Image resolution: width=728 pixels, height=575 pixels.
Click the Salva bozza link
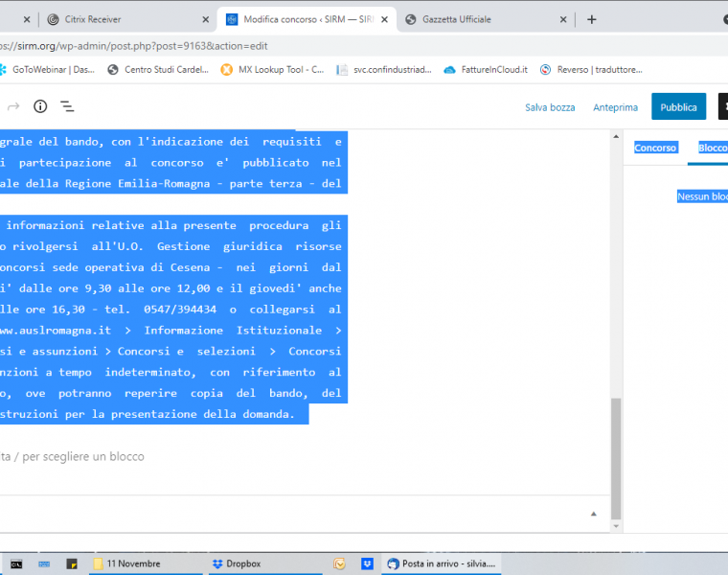pos(550,107)
